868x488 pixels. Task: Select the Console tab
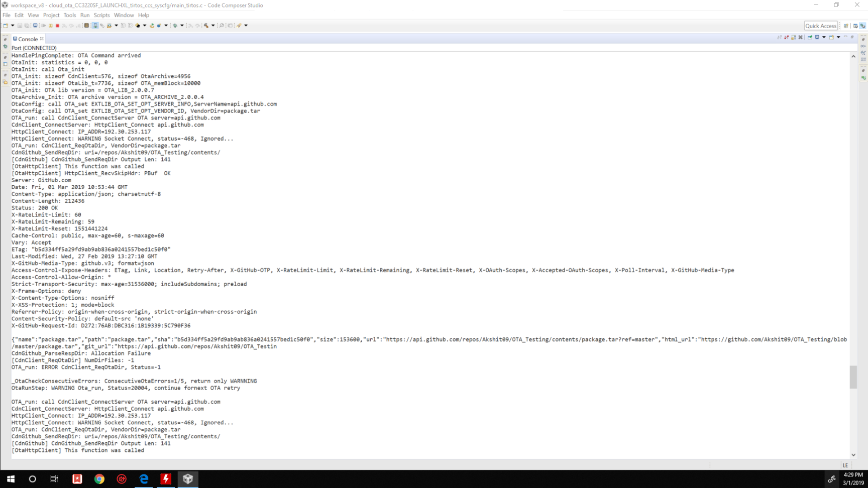tap(28, 39)
